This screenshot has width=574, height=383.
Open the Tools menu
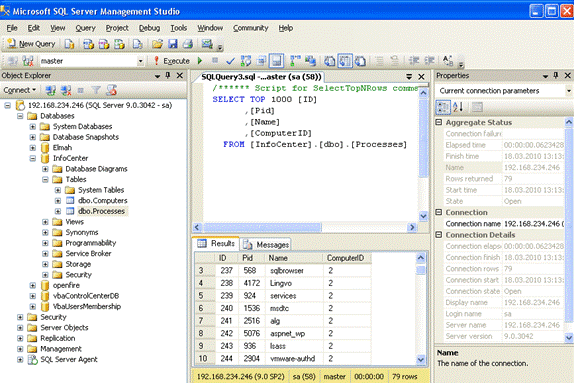pos(179,28)
